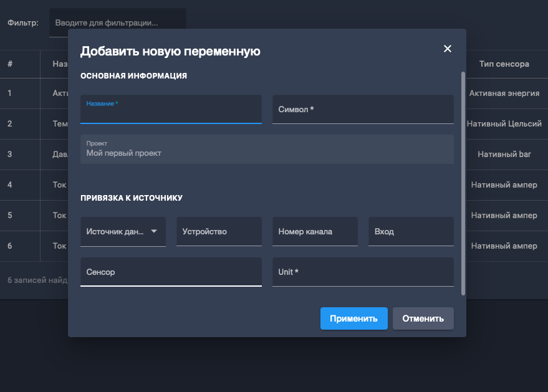The image size is (548, 392).
Task: Select the Нативный Цельсий cell
Action: point(504,124)
